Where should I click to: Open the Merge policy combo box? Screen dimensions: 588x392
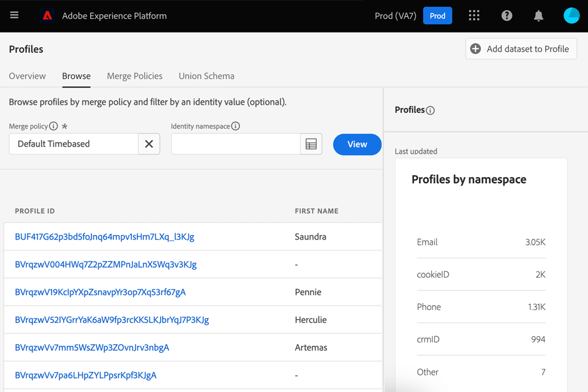(73, 144)
